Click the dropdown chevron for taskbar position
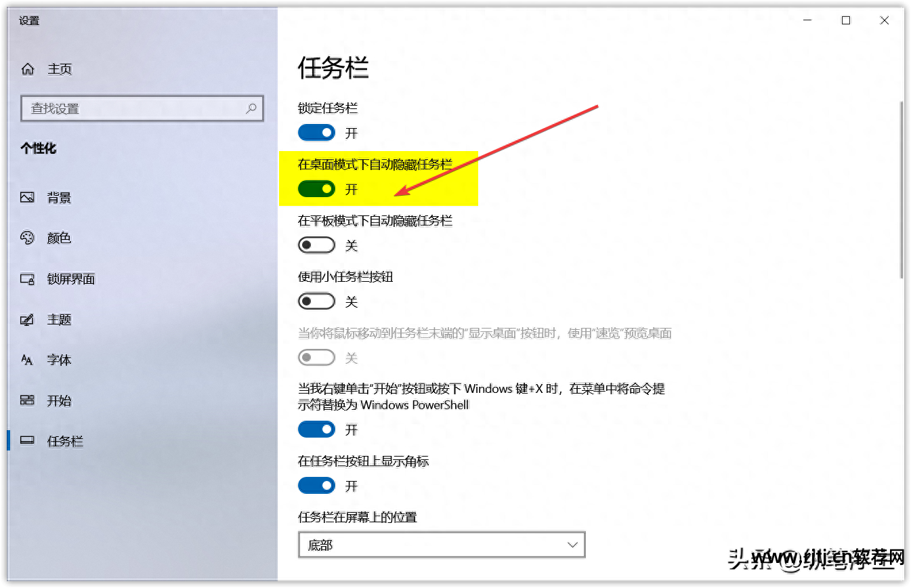This screenshot has height=588, width=911. (572, 545)
